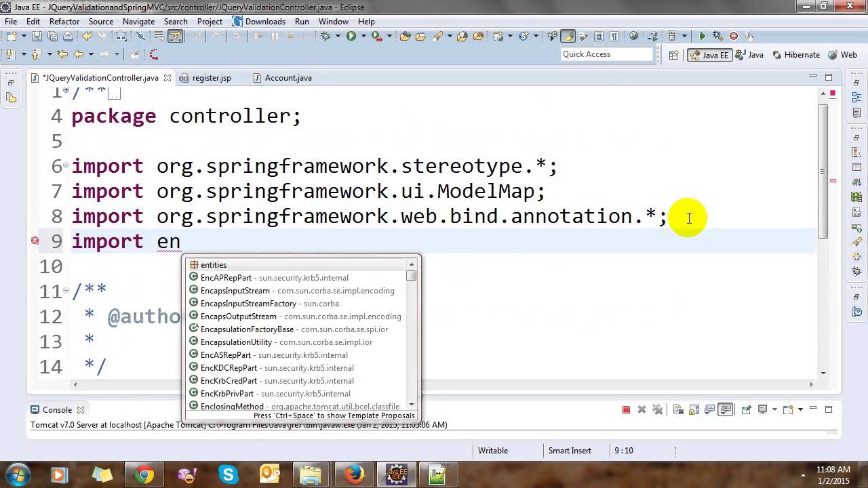The width and height of the screenshot is (868, 488).
Task: Click the Print toolbar icon
Action: 69,37
